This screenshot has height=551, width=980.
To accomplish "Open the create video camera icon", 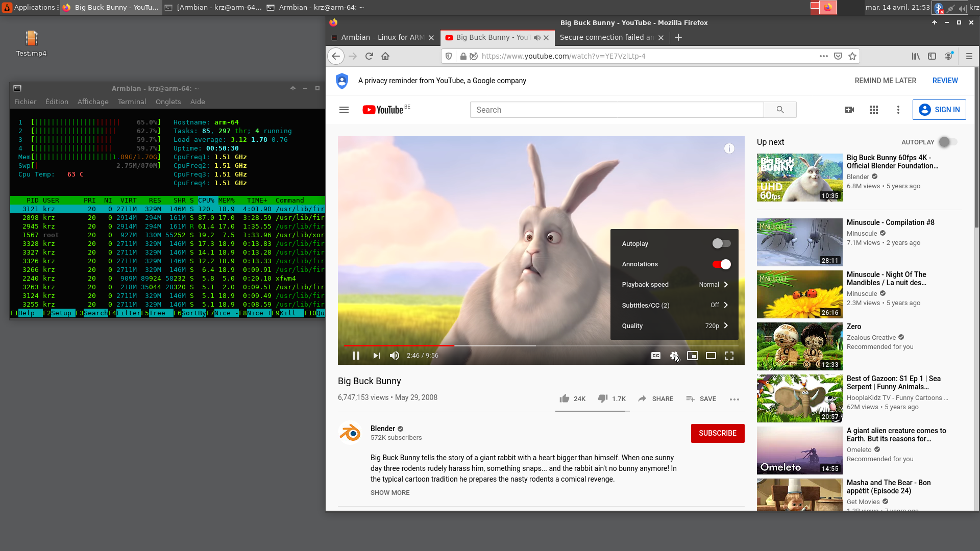I will pos(849,110).
